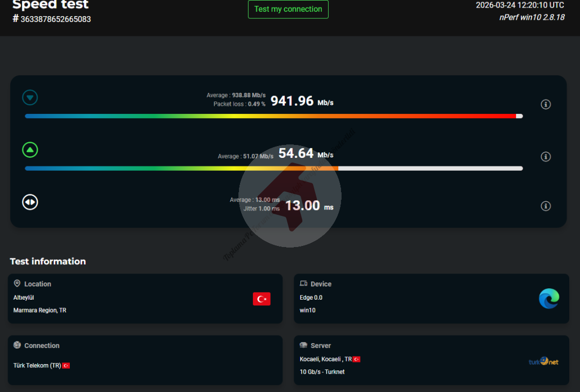Click the green upload arrow icon
The image size is (580, 392).
point(30,150)
